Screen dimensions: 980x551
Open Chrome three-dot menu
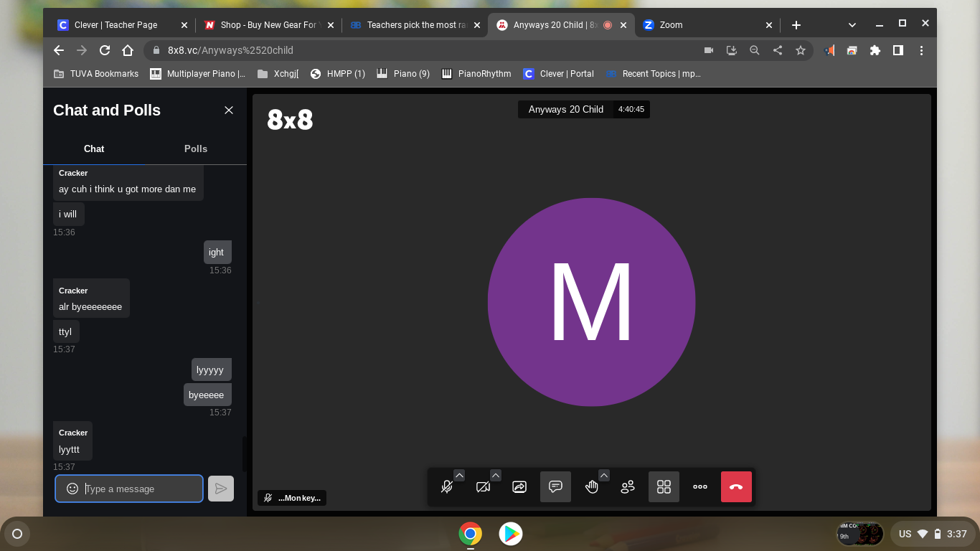click(921, 50)
